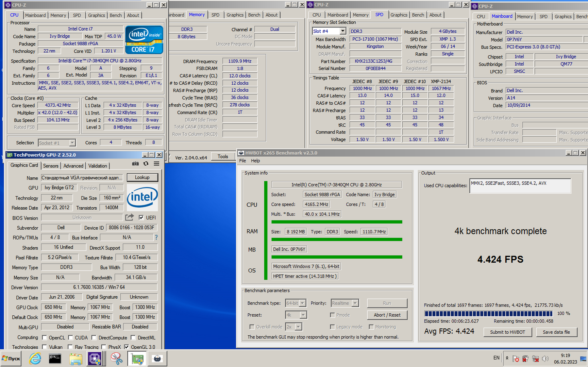Image resolution: width=588 pixels, height=367 pixels.
Task: Click Submit to HWBOT button
Action: pos(507,332)
